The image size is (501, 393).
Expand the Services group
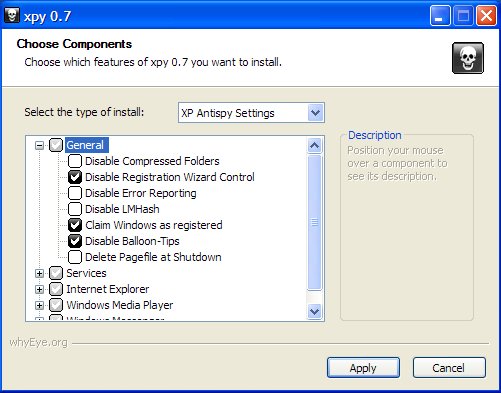point(39,273)
